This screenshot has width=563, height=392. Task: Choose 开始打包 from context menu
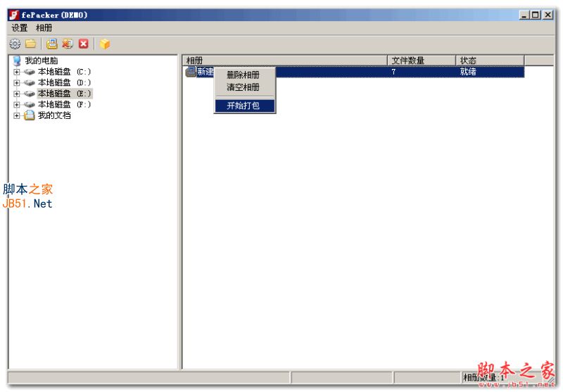(245, 106)
